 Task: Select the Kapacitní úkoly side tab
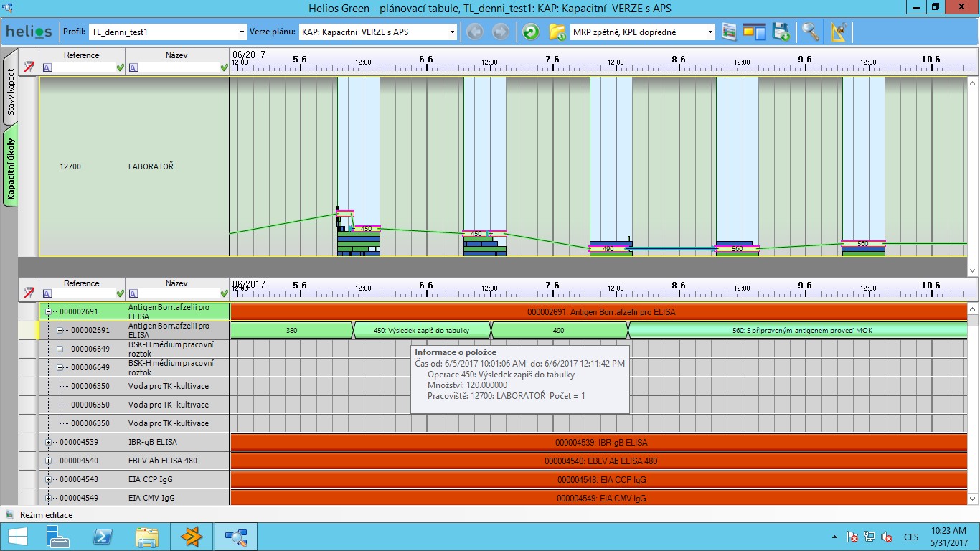pyautogui.click(x=10, y=169)
